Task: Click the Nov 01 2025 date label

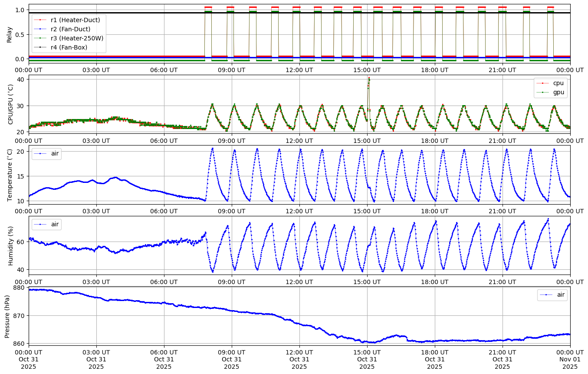Action: [x=570, y=363]
